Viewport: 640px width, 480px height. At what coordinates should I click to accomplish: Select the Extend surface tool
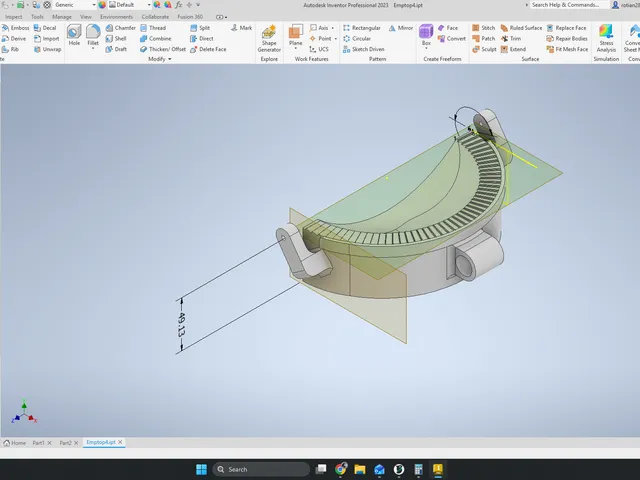(513, 49)
